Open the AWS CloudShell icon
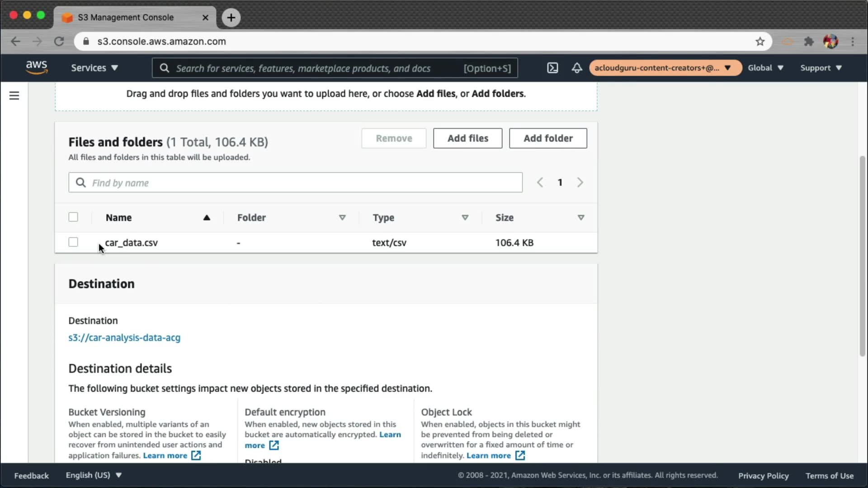 [552, 68]
